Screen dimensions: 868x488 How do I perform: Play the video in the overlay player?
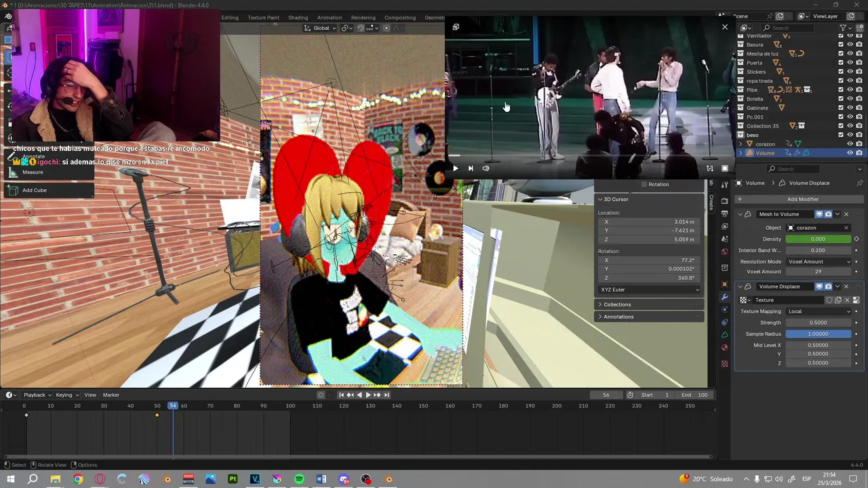[x=455, y=168]
